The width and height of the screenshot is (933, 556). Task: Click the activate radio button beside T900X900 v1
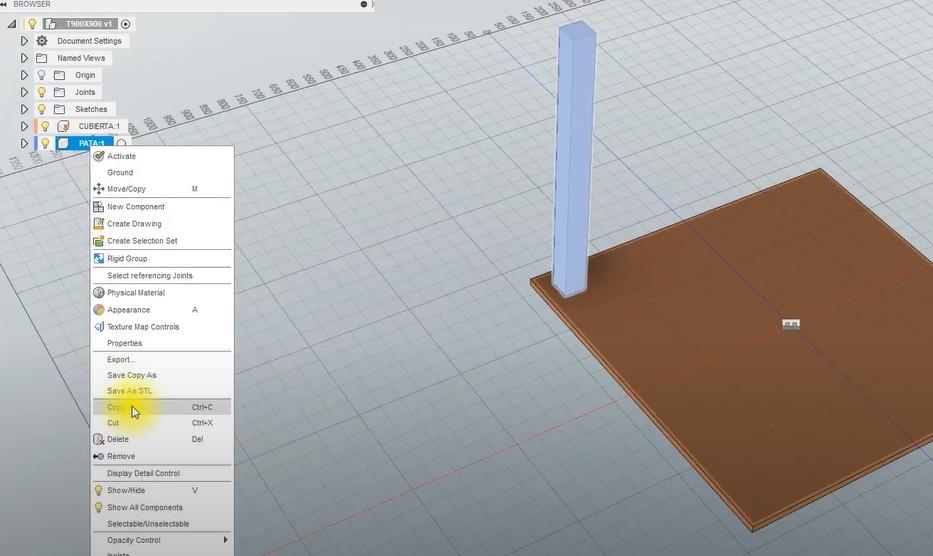point(126,24)
